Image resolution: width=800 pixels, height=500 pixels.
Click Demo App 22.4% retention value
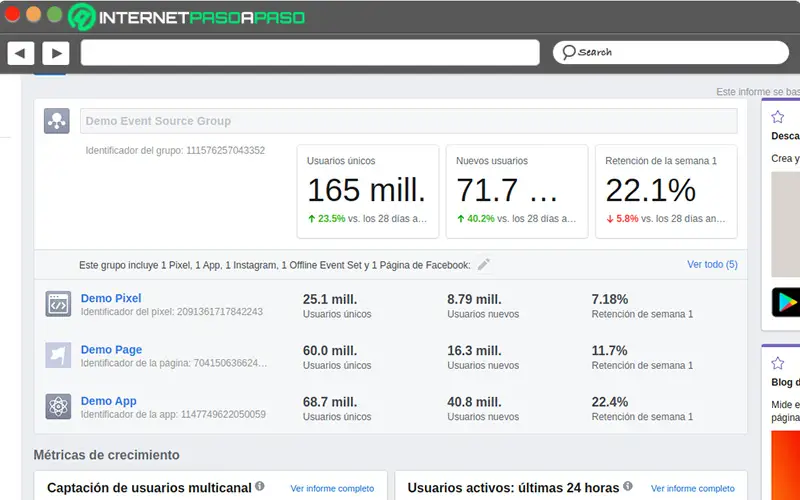click(x=610, y=402)
